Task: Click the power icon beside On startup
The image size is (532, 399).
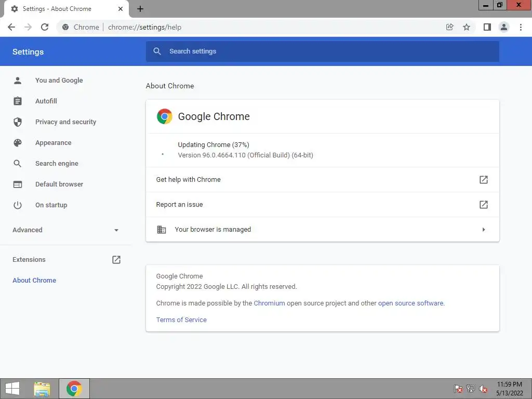Action: pos(18,205)
